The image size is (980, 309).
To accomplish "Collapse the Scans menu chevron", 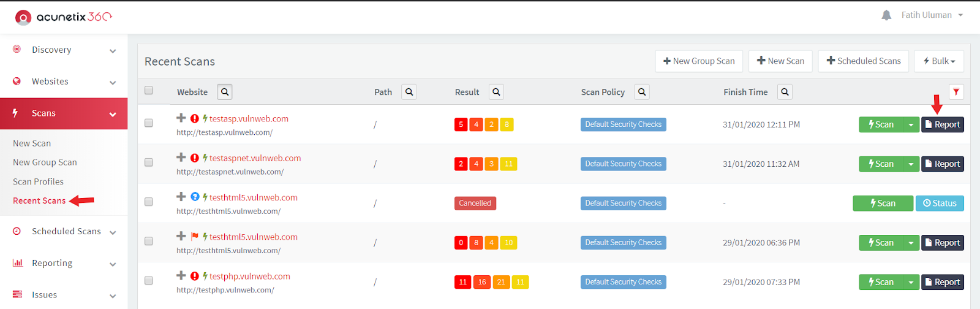I will 113,115.
